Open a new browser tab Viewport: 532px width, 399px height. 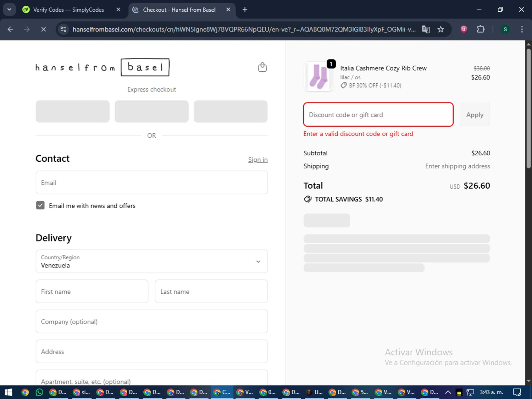pyautogui.click(x=245, y=10)
